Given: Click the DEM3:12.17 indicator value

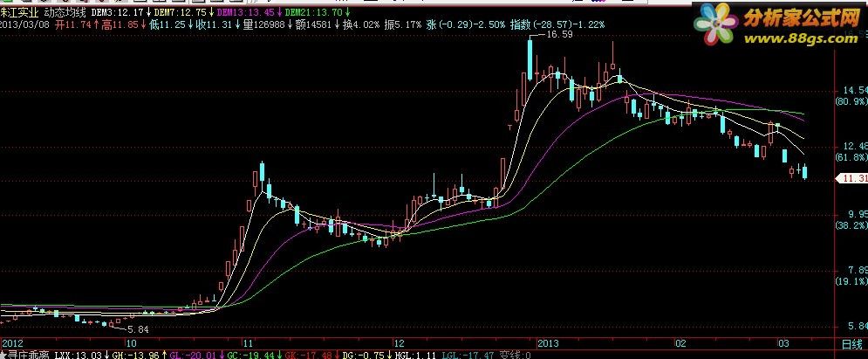Looking at the screenshot, I should pos(119,11).
